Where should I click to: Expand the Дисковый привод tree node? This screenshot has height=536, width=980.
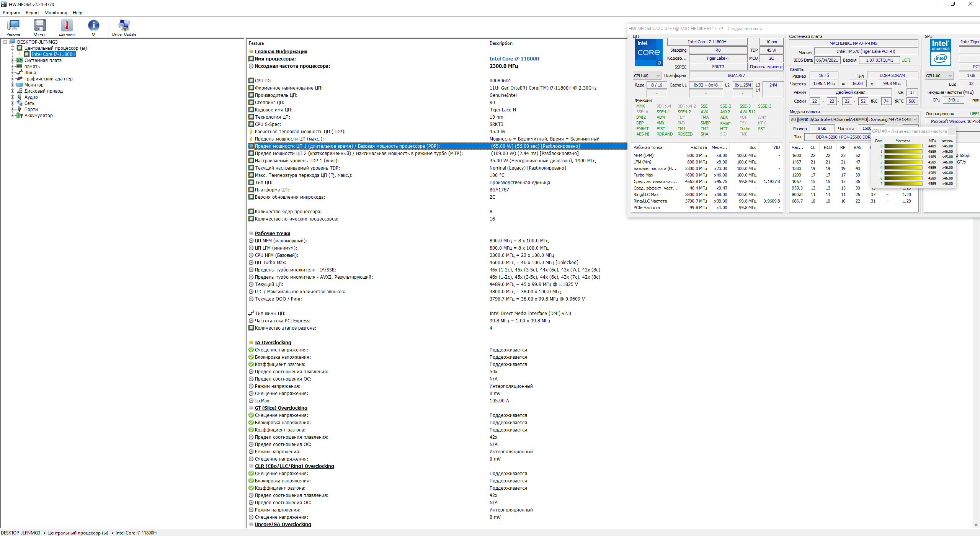pos(12,91)
